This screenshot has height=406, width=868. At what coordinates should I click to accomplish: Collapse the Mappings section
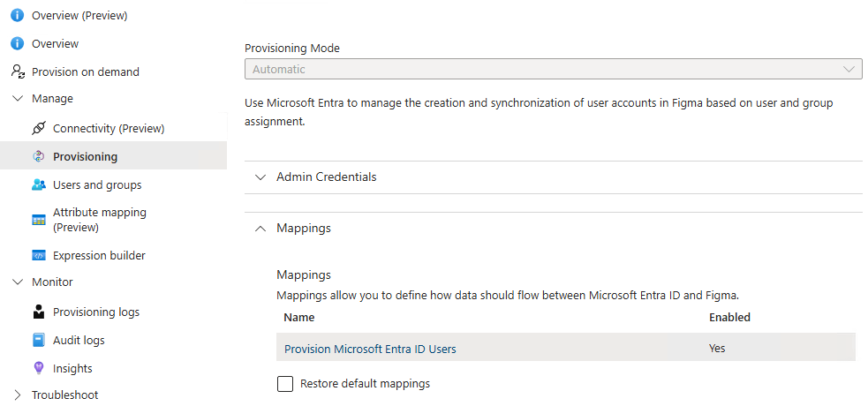[260, 228]
